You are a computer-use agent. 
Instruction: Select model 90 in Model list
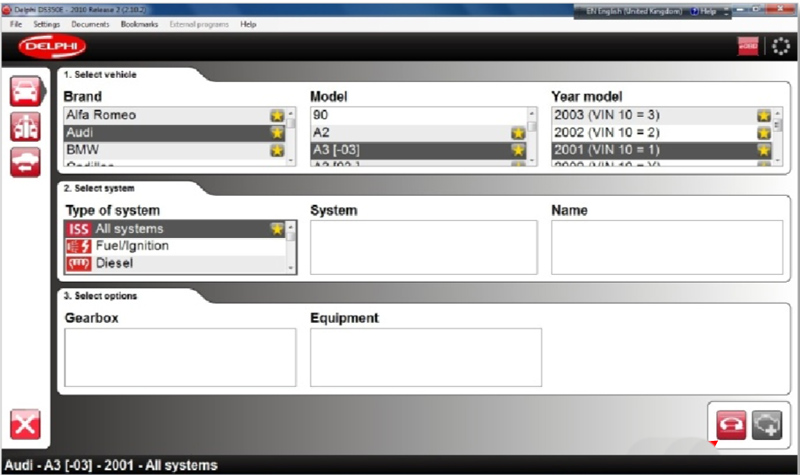418,115
